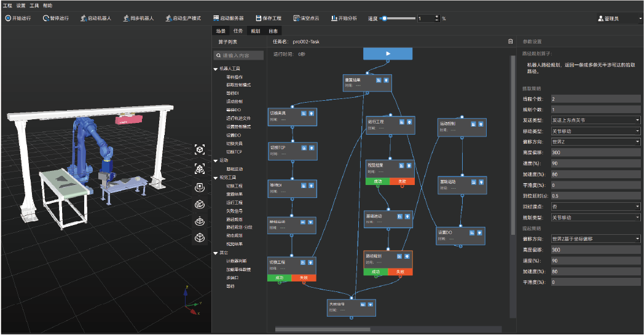Click the 请输入内容 search field

(238, 55)
